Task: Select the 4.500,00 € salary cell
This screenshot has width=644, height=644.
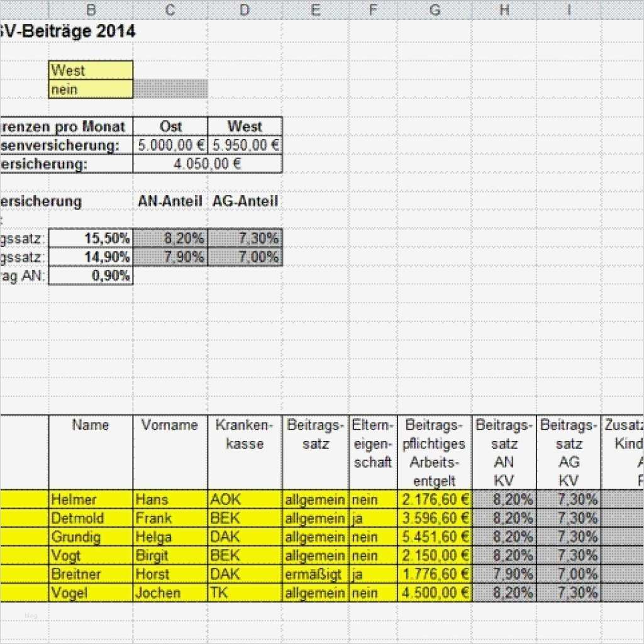Action: click(x=435, y=593)
